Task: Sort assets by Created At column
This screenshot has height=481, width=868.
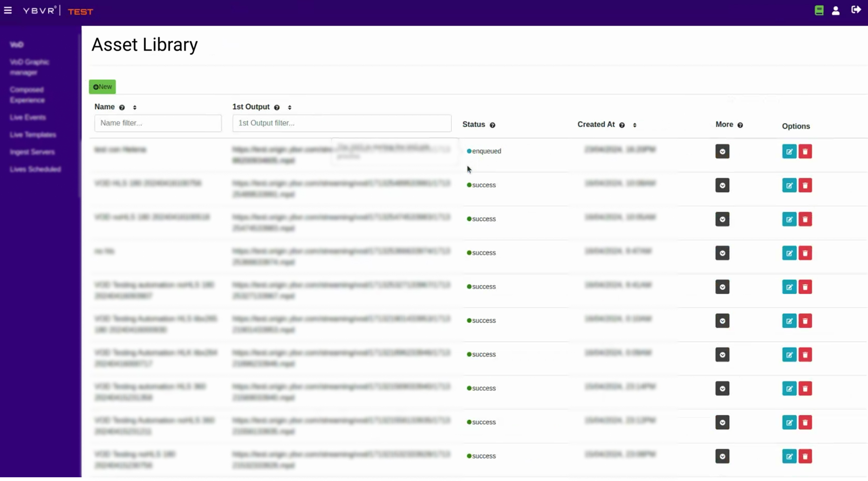Action: 635,125
